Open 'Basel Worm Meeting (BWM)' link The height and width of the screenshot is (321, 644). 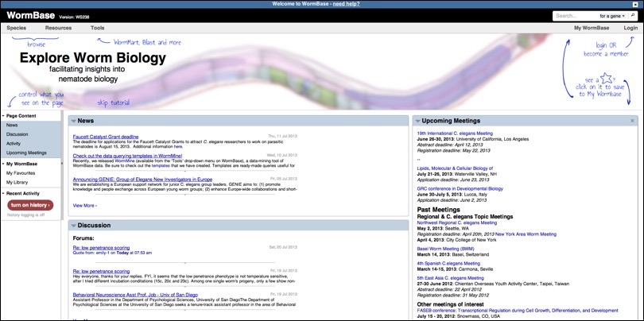445,249
